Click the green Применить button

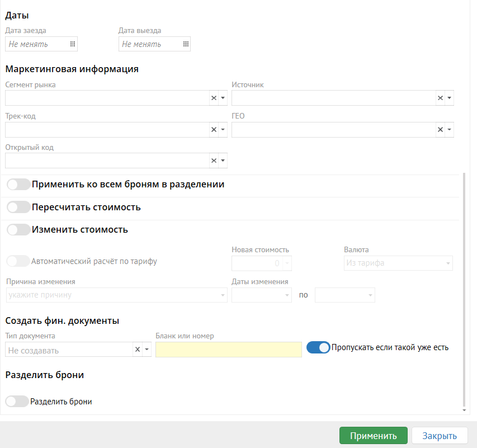click(x=373, y=436)
